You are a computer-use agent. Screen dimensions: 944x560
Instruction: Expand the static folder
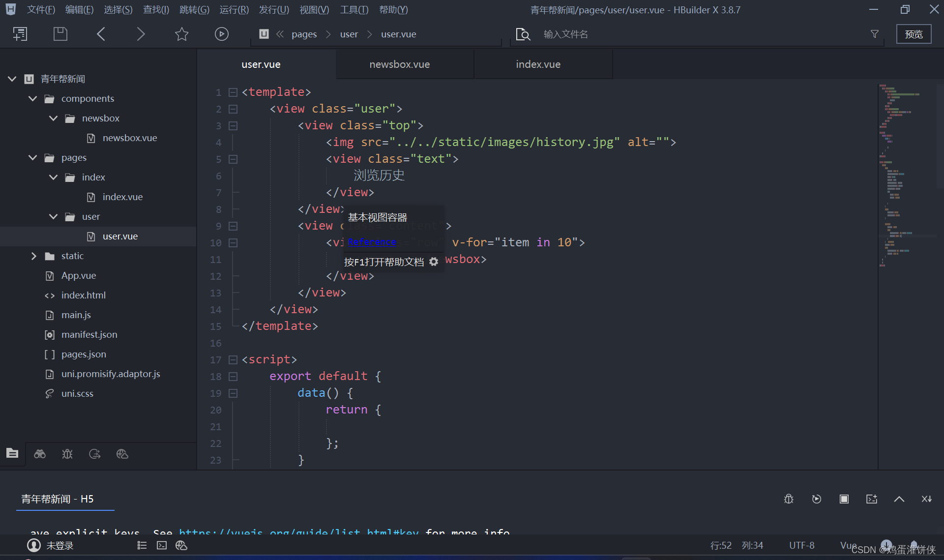click(x=33, y=256)
